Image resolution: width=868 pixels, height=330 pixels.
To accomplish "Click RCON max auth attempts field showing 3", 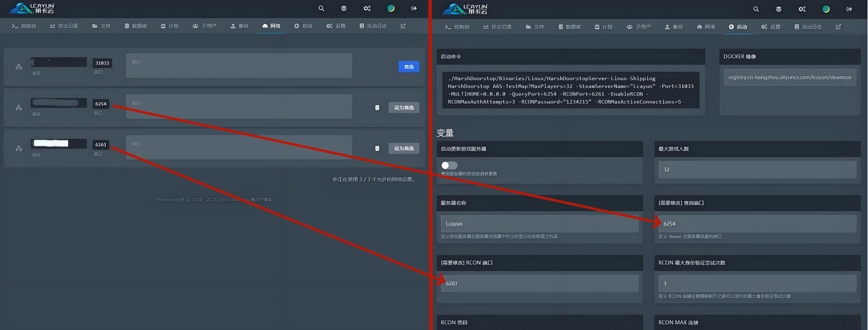I will [757, 283].
